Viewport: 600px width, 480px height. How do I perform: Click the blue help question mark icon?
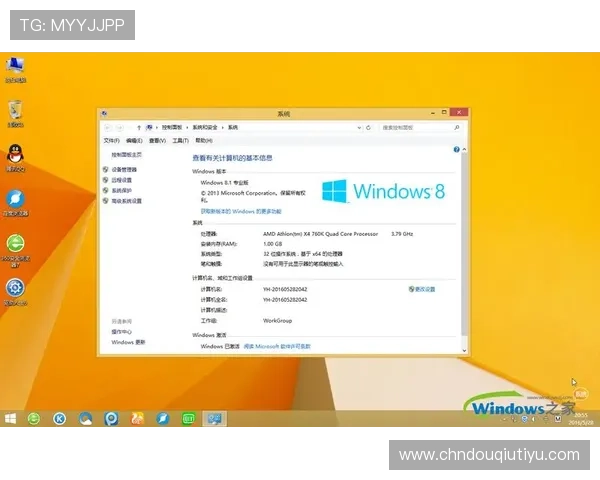(x=456, y=149)
